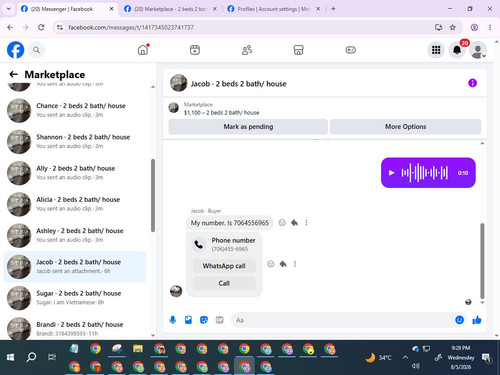Image resolution: width=500 pixels, height=375 pixels.
Task: Go to the Home feed icon
Action: point(143,50)
